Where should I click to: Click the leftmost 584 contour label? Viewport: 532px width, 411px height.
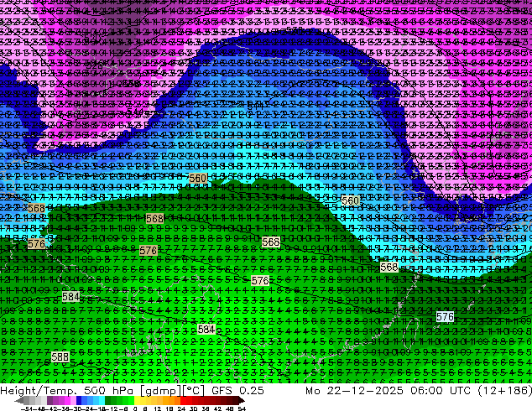[71, 297]
